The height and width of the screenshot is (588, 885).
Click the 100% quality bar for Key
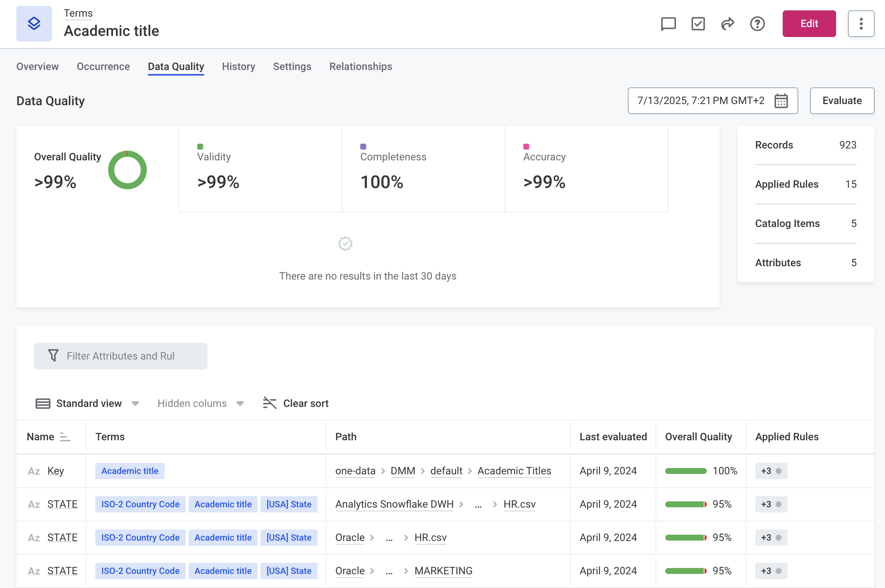[x=685, y=471]
